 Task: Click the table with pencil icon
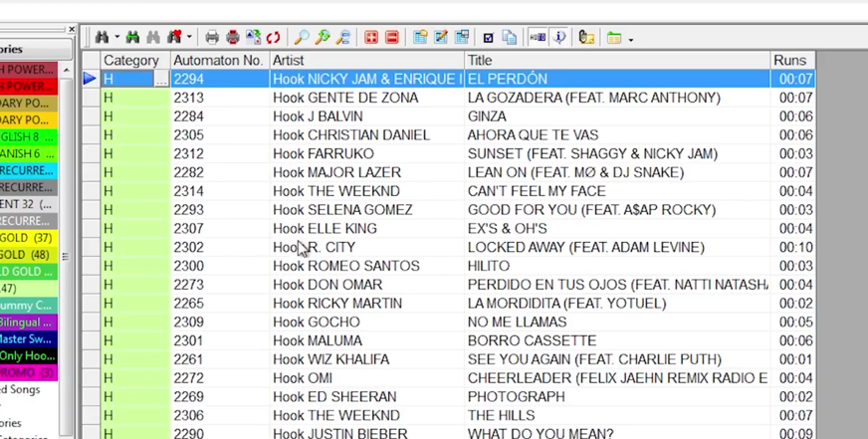(x=441, y=37)
